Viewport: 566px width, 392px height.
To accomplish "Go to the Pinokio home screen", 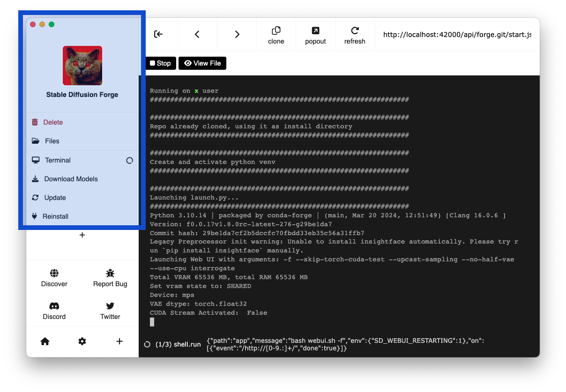I will tap(45, 341).
